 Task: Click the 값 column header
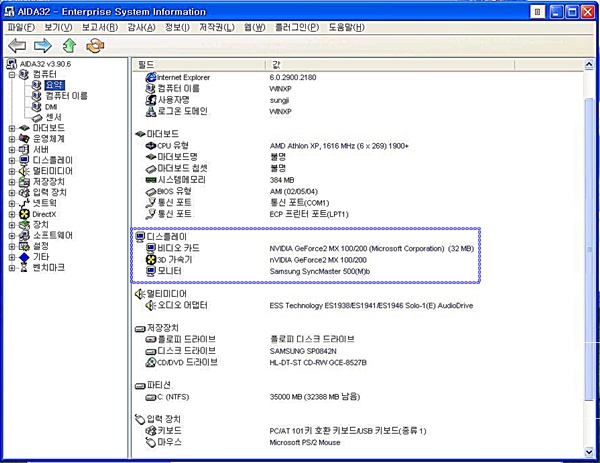(x=390, y=65)
